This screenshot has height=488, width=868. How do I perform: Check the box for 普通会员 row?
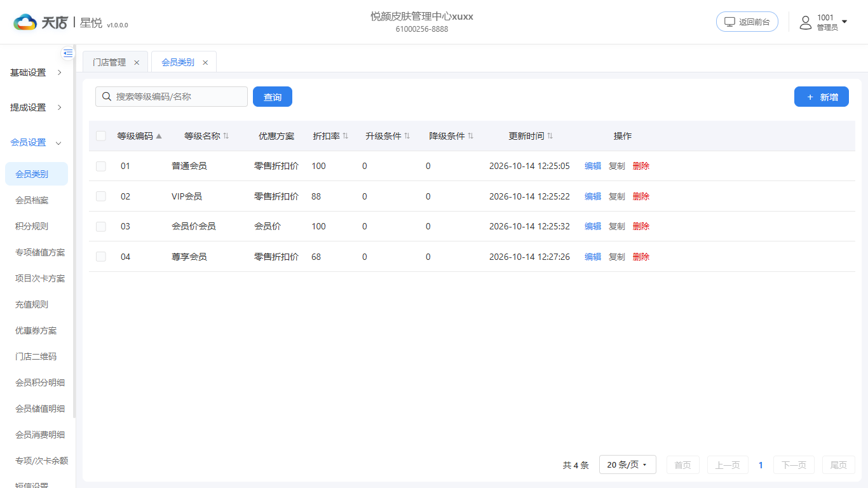101,166
